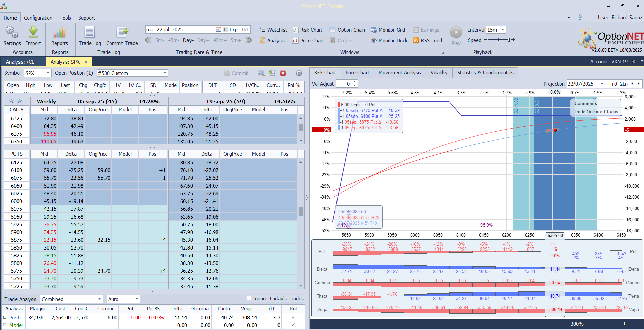Open the Projection date dropdown
The width and height of the screenshot is (644, 330).
[x=602, y=84]
